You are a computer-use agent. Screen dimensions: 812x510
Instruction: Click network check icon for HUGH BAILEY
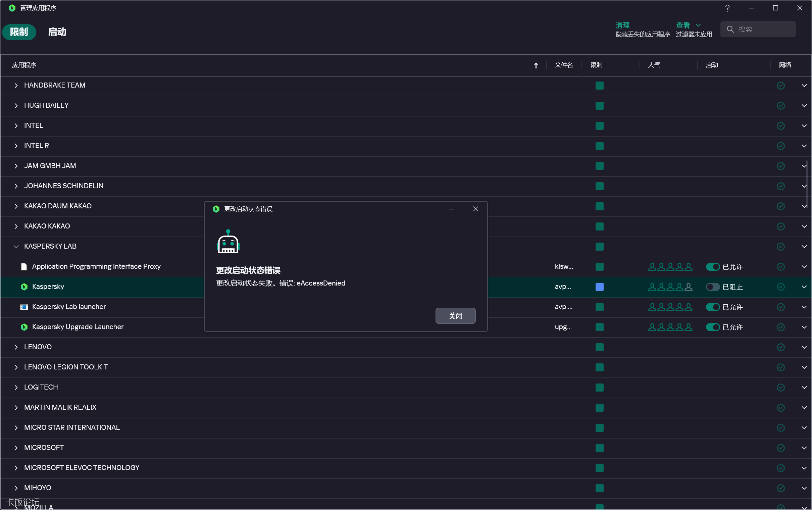click(781, 106)
